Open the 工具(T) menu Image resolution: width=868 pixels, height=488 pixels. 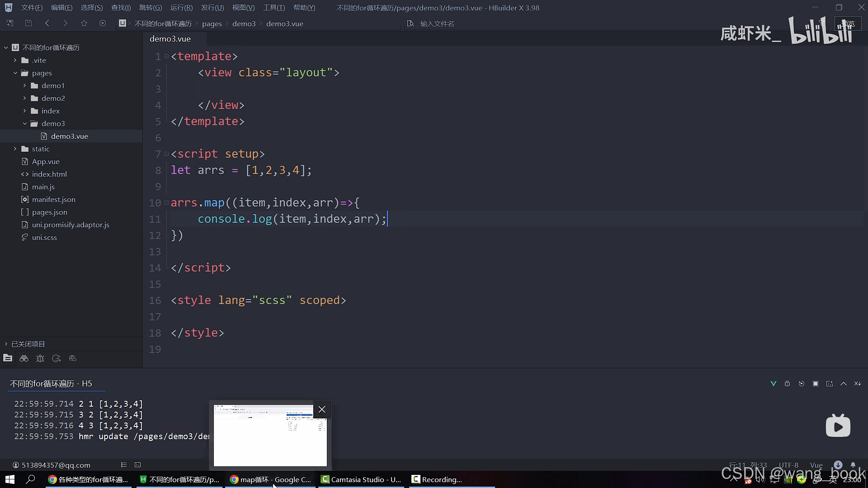click(274, 8)
